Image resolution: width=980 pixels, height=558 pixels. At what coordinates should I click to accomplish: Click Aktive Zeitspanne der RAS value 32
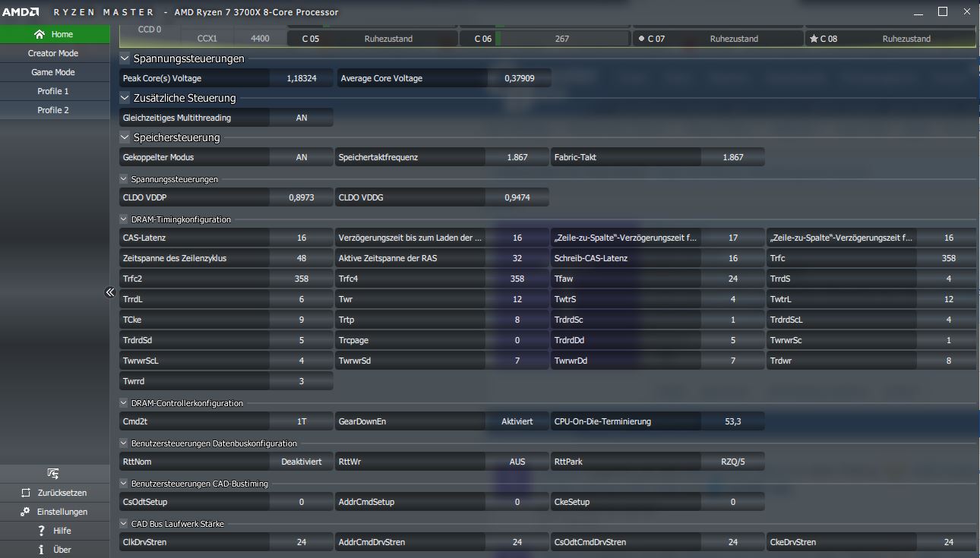coord(517,258)
